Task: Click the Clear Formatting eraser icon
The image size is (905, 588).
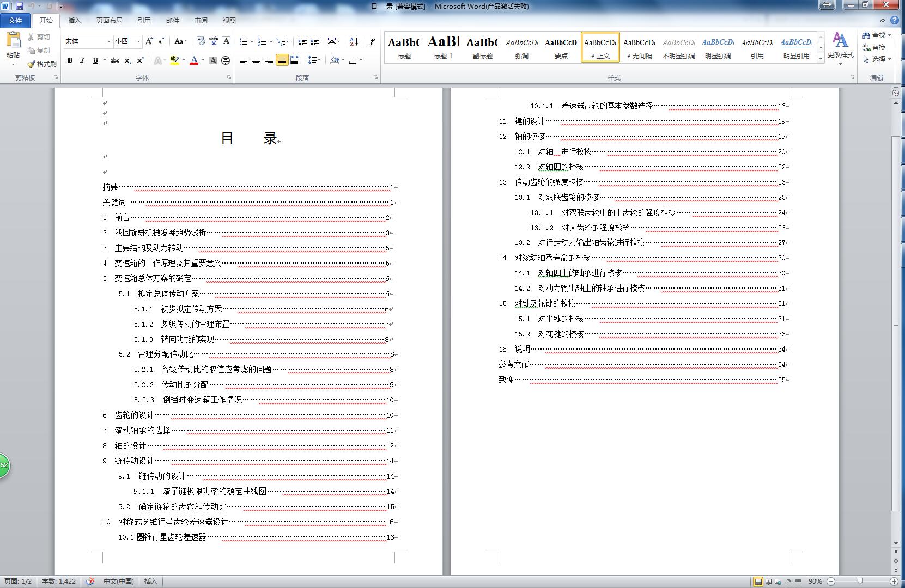Action: [x=201, y=41]
